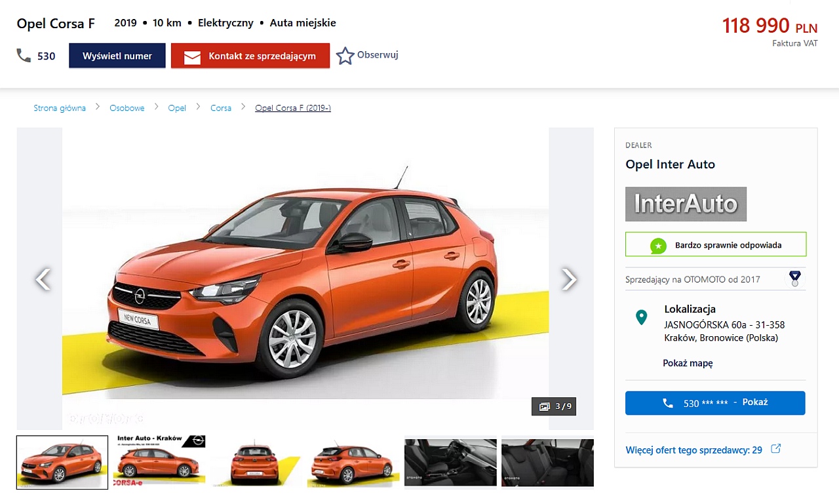
Task: Click the Wyświetl numer button
Action: tap(117, 56)
